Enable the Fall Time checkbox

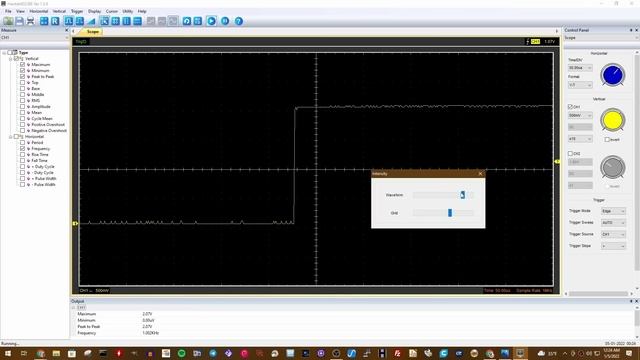[x=22, y=160]
